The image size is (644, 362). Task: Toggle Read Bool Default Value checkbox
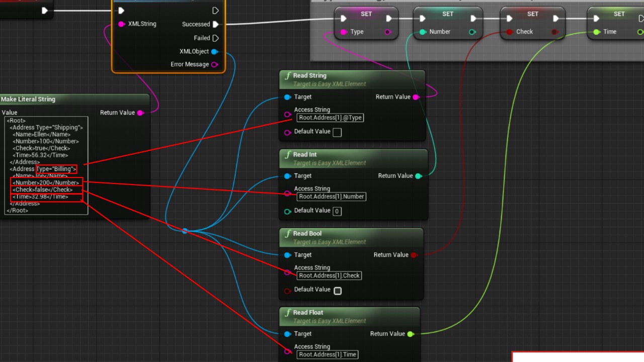[x=338, y=291]
